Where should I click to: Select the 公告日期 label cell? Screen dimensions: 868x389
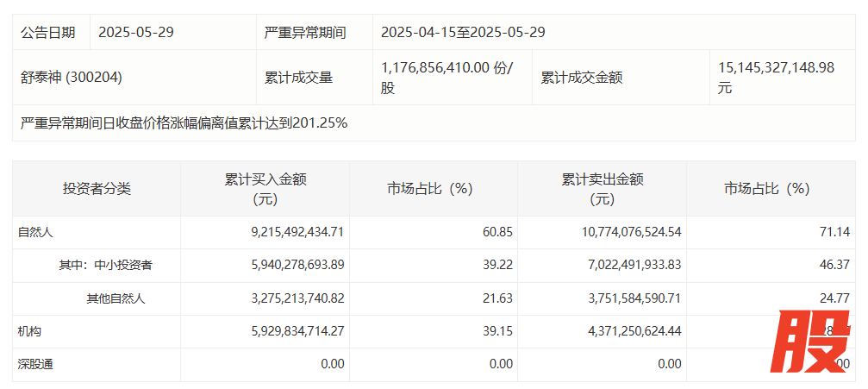point(49,33)
